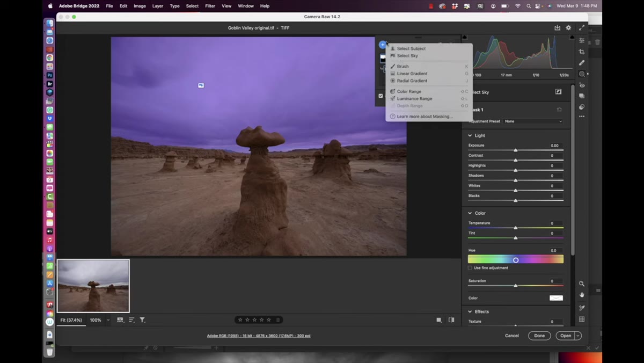Open the Adjustment Preset None dropdown

tap(533, 121)
